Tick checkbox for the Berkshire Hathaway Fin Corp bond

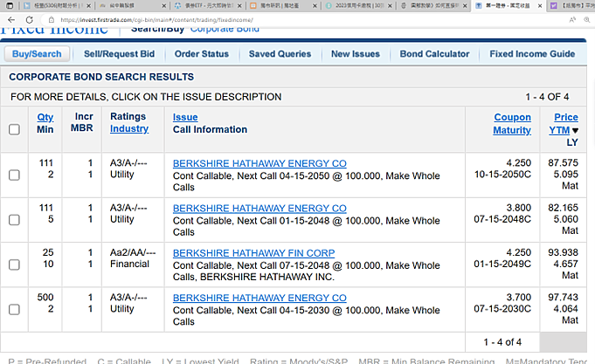pos(14,264)
